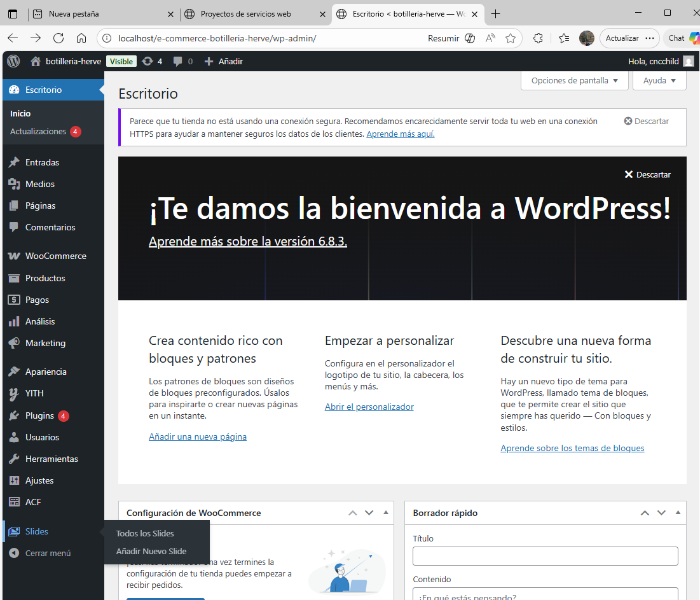This screenshot has width=700, height=600.
Task: Expand Opciones de pantalla dropdown
Action: click(x=574, y=81)
